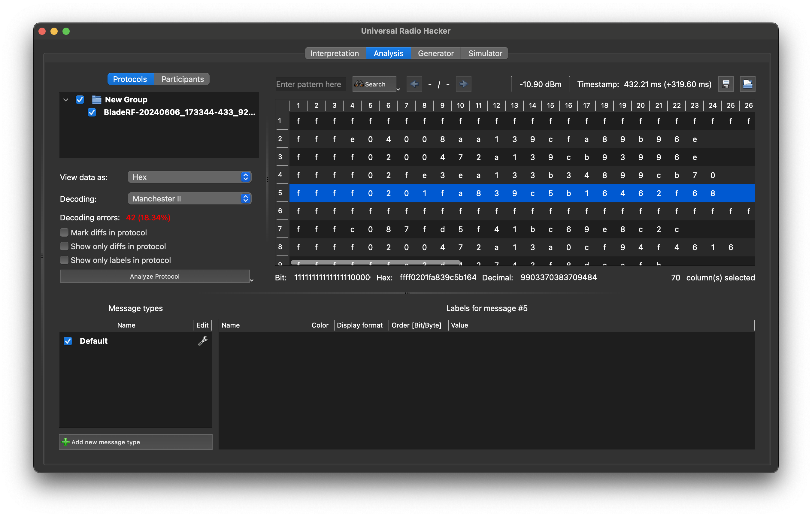The image size is (812, 517).
Task: Open the View data as Hex dropdown
Action: pyautogui.click(x=189, y=177)
